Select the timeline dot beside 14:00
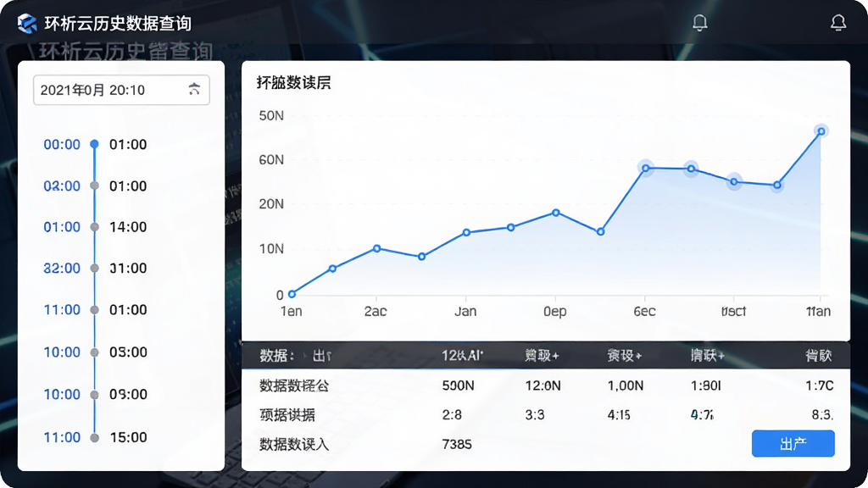 pyautogui.click(x=95, y=227)
